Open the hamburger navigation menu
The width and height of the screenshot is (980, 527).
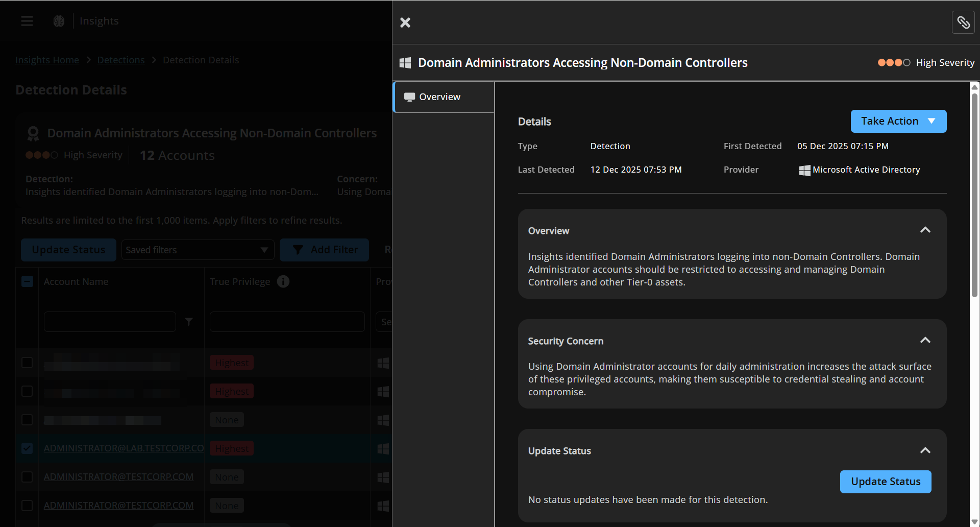click(x=27, y=21)
